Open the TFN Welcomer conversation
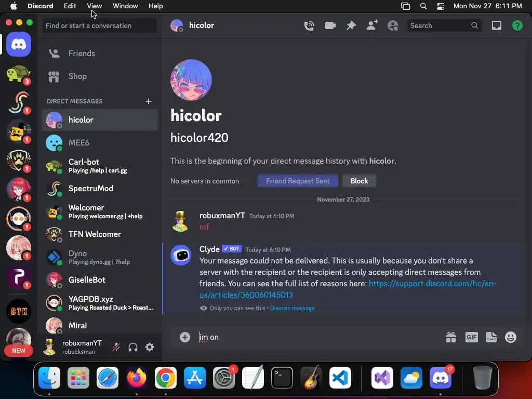 [100, 234]
